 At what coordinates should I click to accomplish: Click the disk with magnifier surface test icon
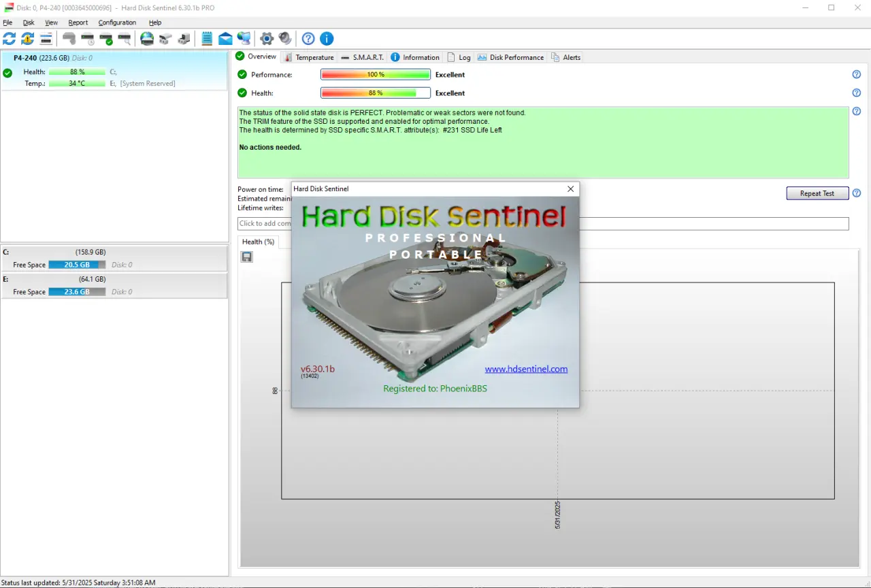point(124,38)
